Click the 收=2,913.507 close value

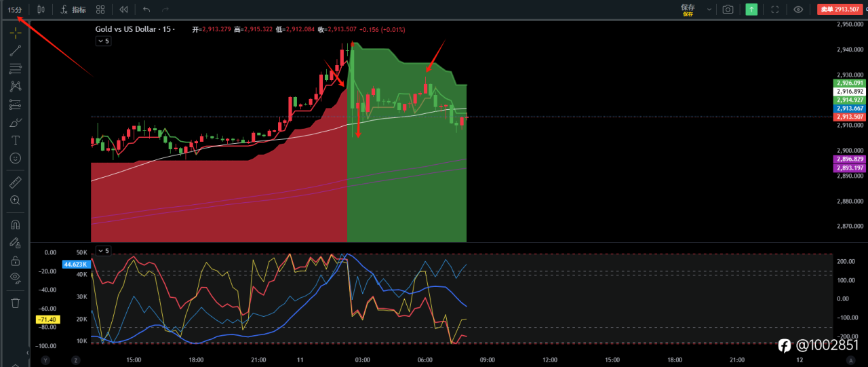[x=337, y=29]
